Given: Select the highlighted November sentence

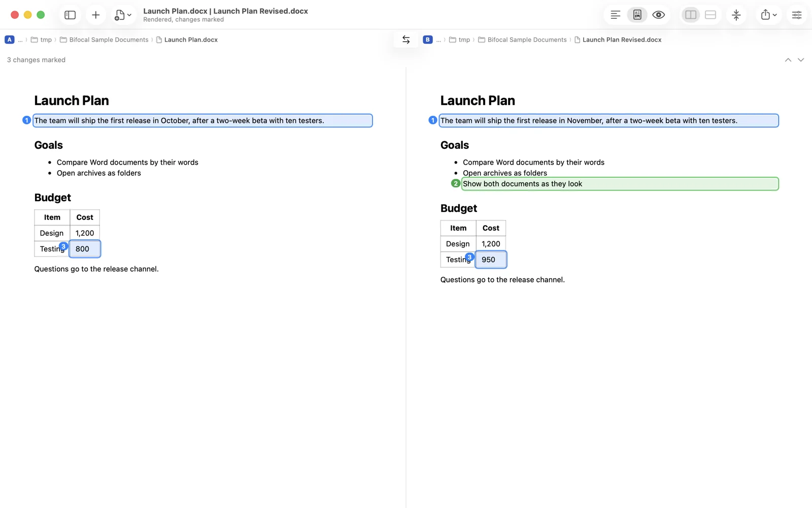Looking at the screenshot, I should click(608, 120).
